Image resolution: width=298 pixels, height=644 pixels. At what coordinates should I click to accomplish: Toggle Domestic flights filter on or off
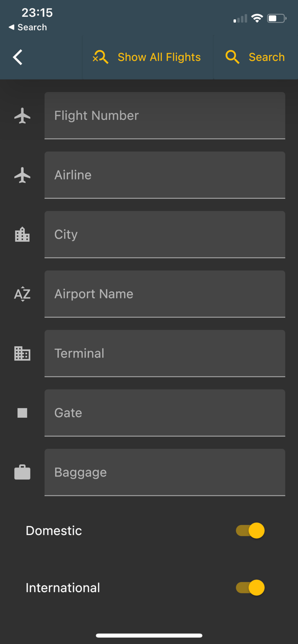tap(251, 531)
